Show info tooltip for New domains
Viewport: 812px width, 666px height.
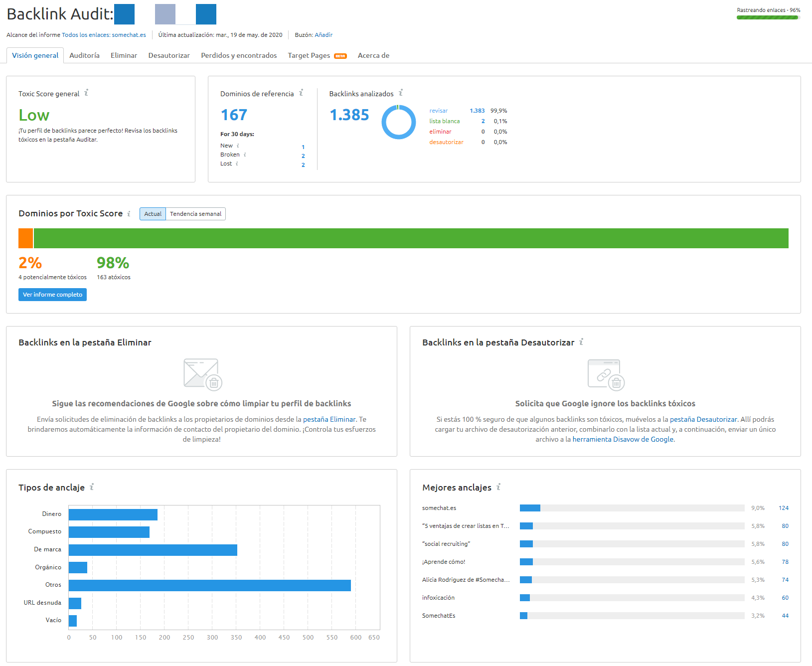pyautogui.click(x=238, y=146)
